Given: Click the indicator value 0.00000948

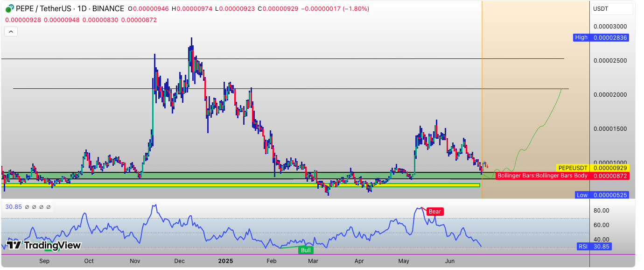Looking at the screenshot, I should [61, 20].
